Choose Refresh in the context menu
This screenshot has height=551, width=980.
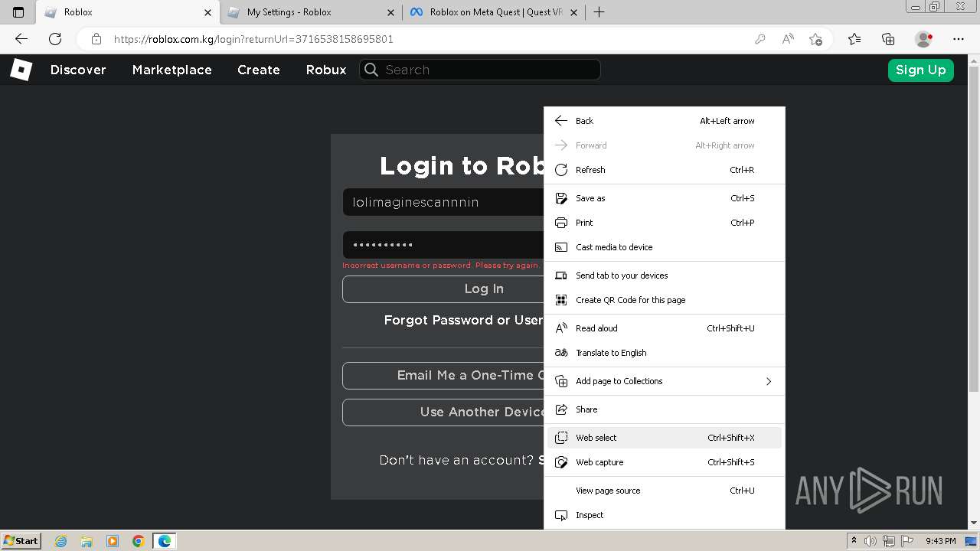[x=665, y=170]
